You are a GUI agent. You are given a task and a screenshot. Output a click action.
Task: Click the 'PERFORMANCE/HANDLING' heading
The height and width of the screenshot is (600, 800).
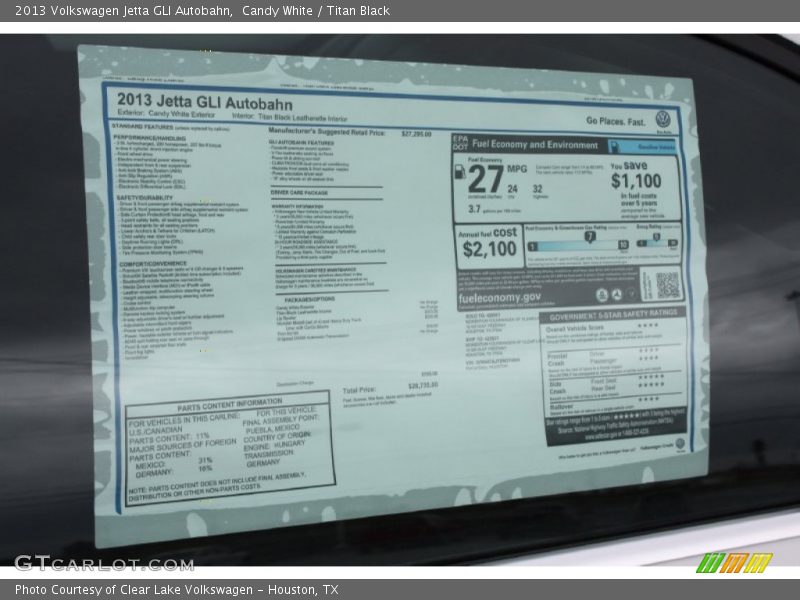click(149, 138)
